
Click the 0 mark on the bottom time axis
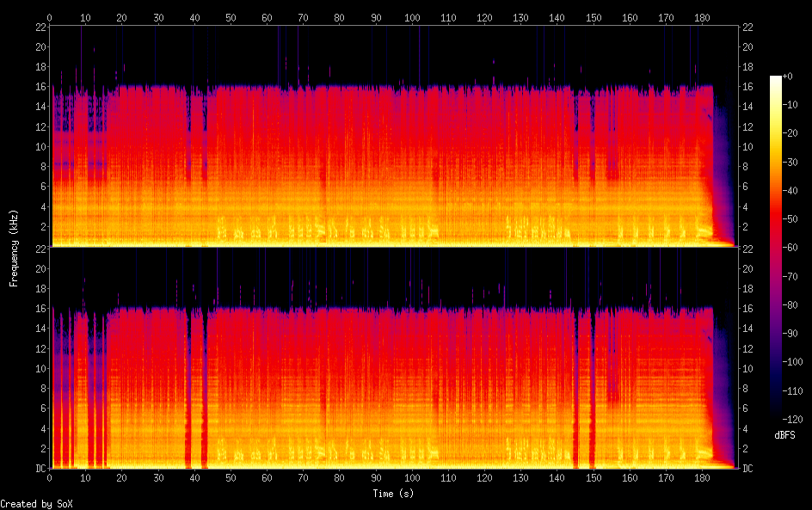click(x=50, y=477)
